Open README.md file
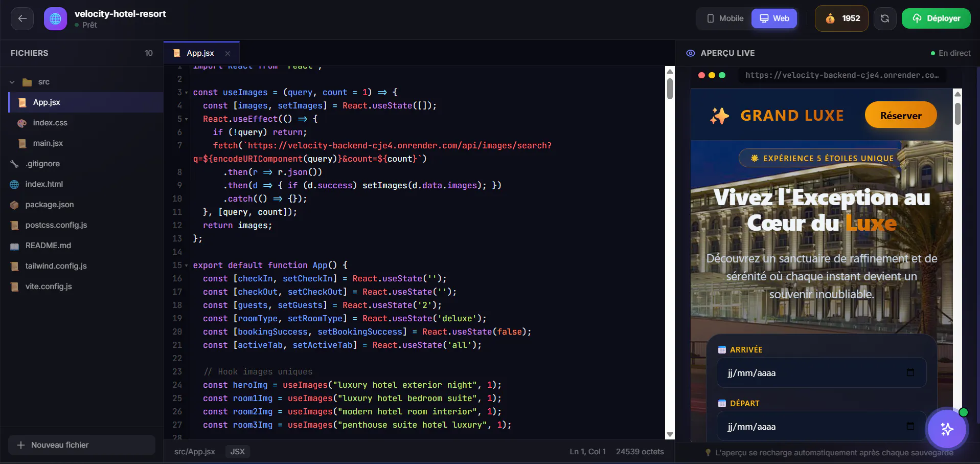The image size is (980, 464). 82,246
